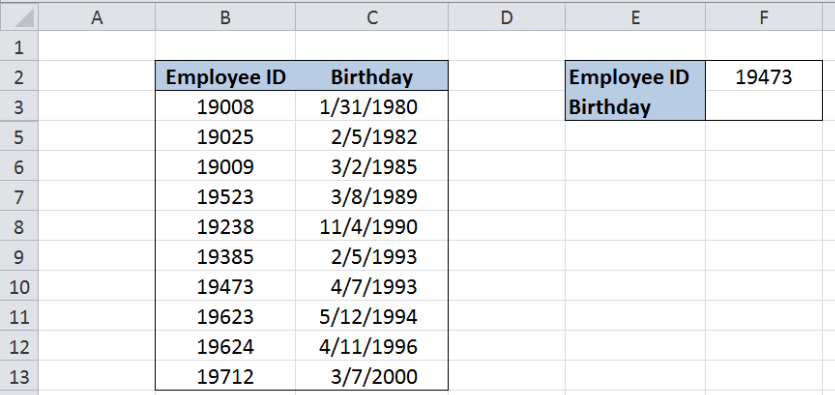Viewport: 835px width, 395px height.
Task: Select birthday cell 3/2/1985
Action: click(x=372, y=167)
